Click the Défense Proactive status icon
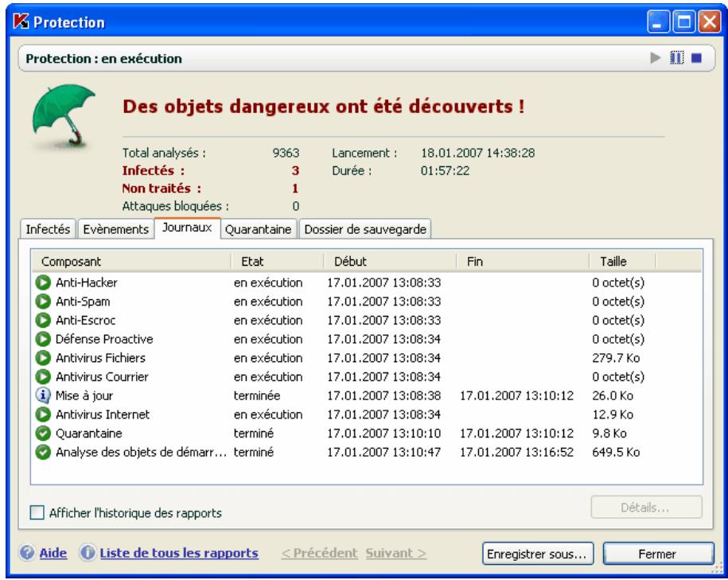 coord(43,339)
